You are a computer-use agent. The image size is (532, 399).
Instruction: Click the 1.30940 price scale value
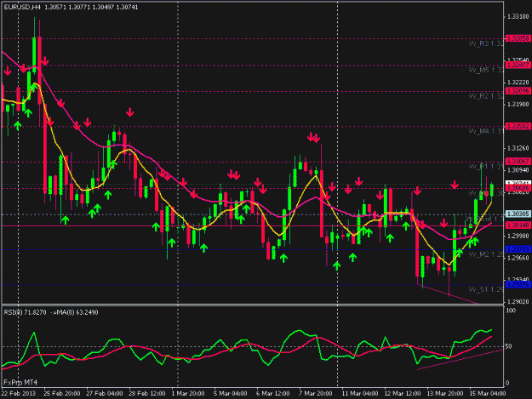click(518, 170)
